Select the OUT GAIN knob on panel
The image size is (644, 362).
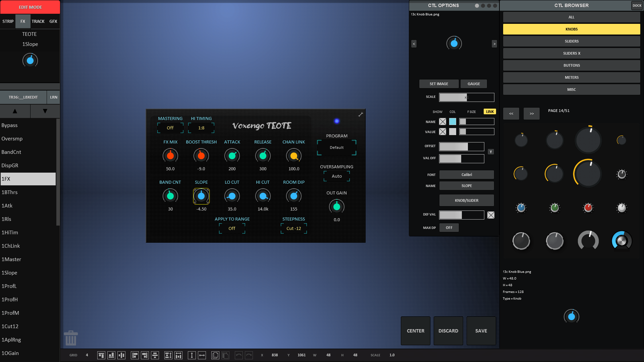337,207
